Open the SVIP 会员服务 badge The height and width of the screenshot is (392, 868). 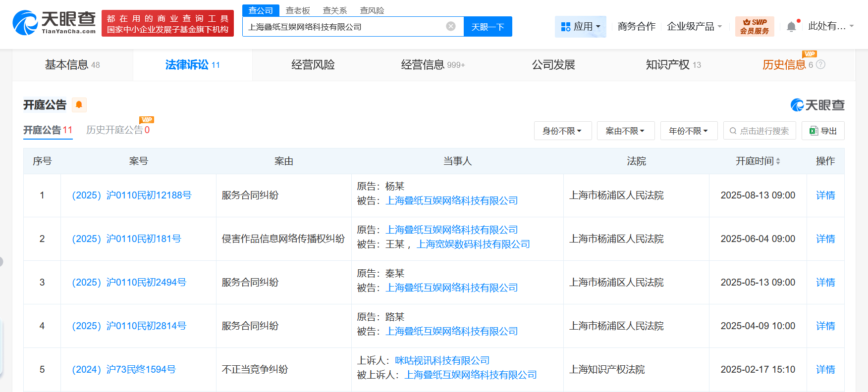(754, 27)
